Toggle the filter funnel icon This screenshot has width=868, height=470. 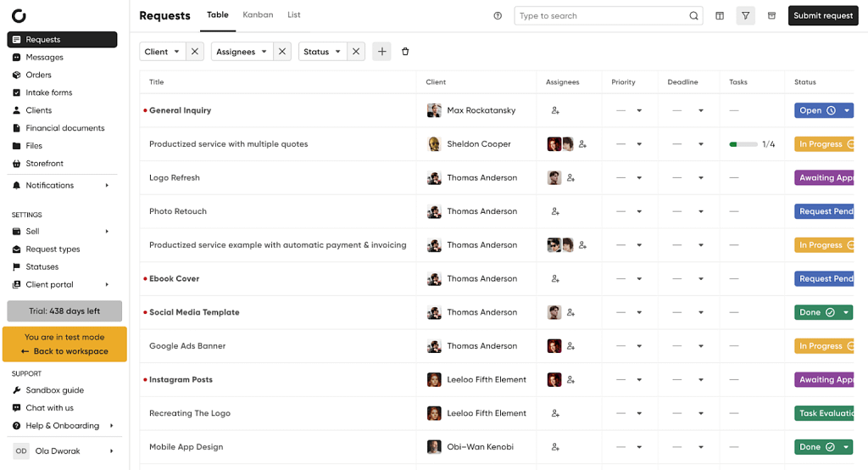pyautogui.click(x=746, y=15)
